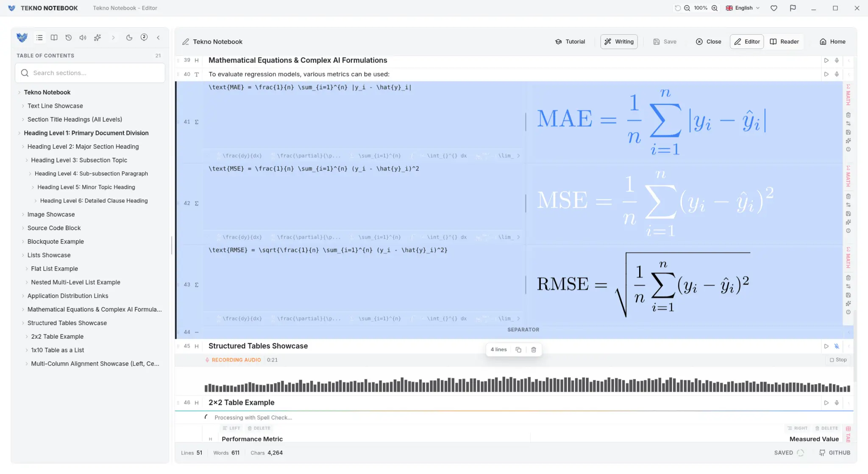Delete the MAE math block with trash icon

coord(848,115)
